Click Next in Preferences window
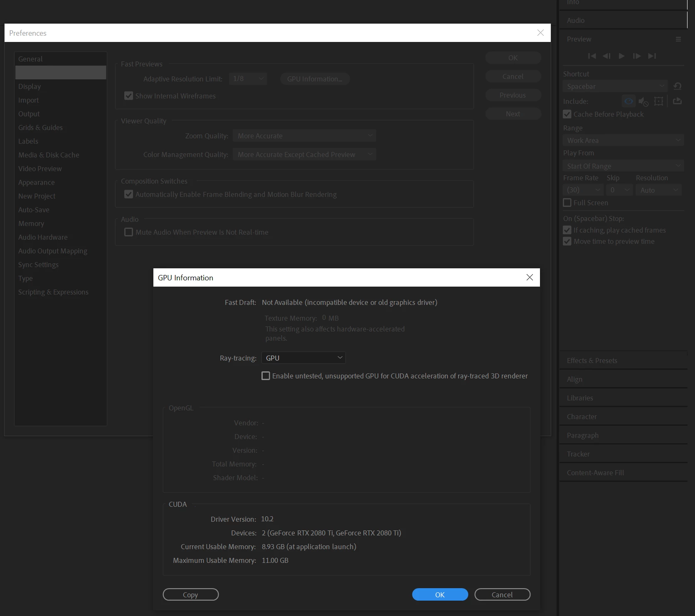 click(513, 114)
